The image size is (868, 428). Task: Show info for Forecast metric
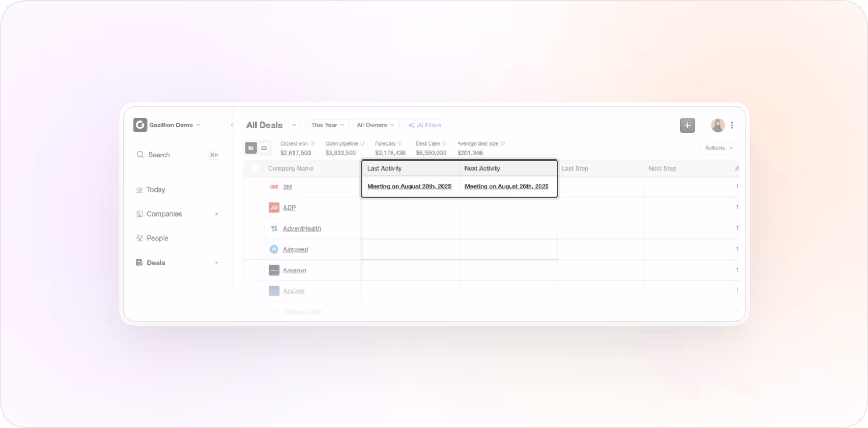pyautogui.click(x=400, y=143)
